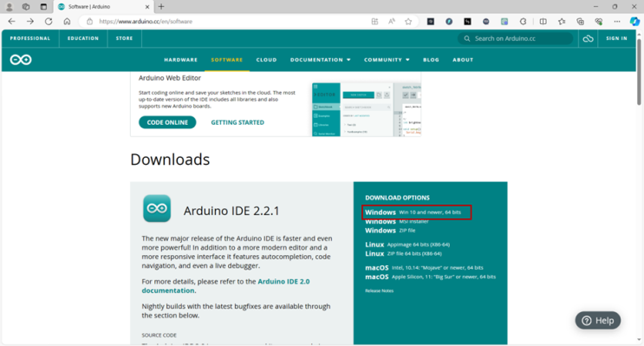The height and width of the screenshot is (346, 644).
Task: Click the browser address bar URL
Action: (x=146, y=22)
